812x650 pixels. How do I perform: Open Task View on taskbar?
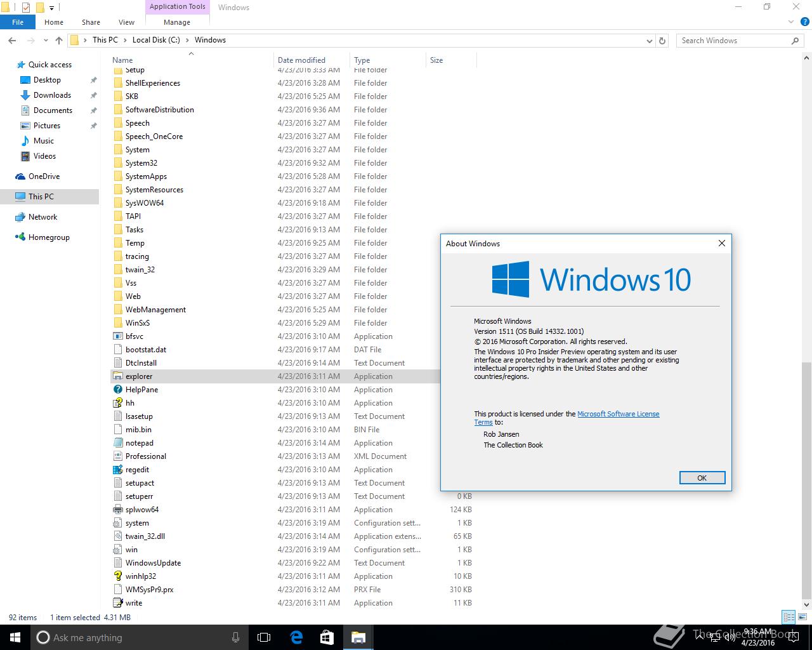point(264,637)
